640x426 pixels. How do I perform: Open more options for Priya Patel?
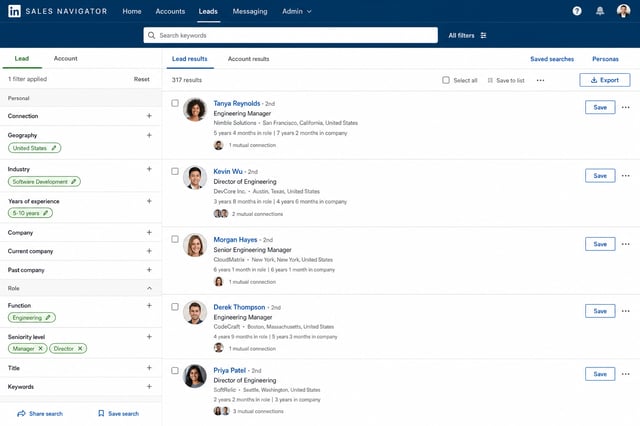coord(625,374)
